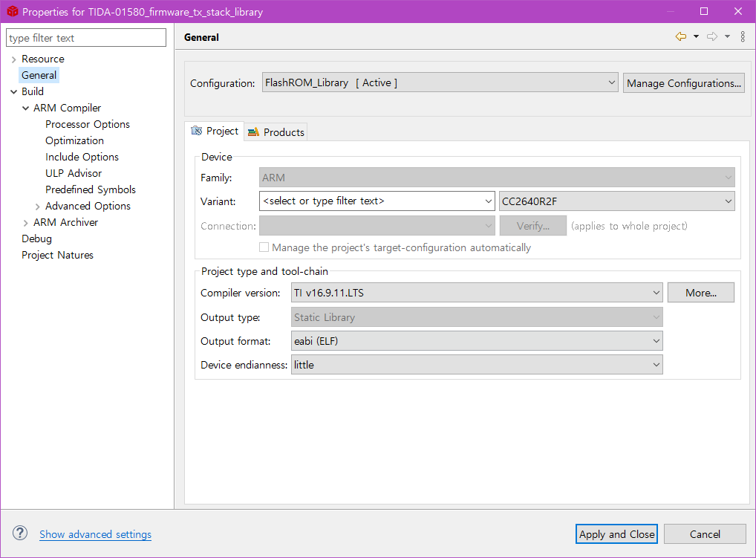Select Debug in the properties tree
The image size is (756, 558).
(x=36, y=239)
